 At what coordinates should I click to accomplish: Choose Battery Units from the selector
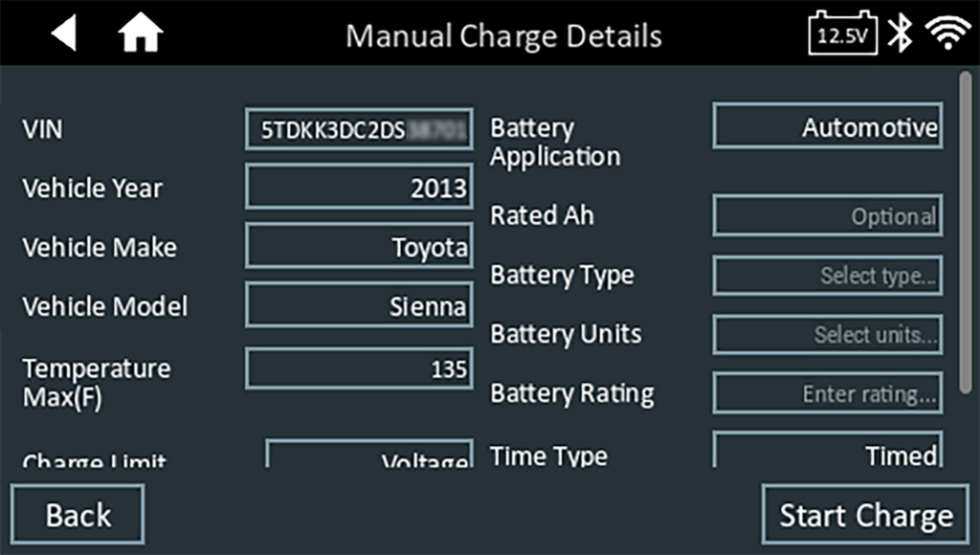point(828,335)
